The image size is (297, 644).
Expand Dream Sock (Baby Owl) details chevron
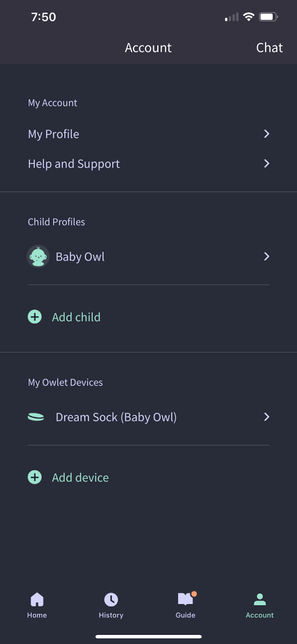click(x=266, y=417)
